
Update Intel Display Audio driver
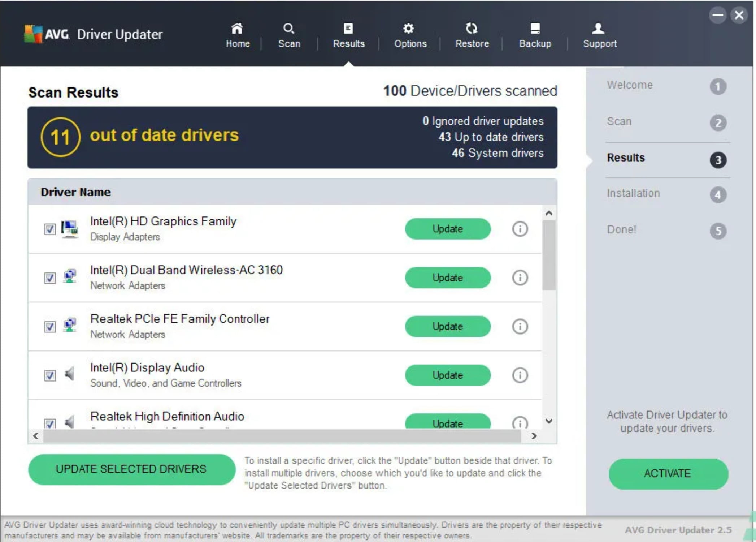tap(448, 375)
